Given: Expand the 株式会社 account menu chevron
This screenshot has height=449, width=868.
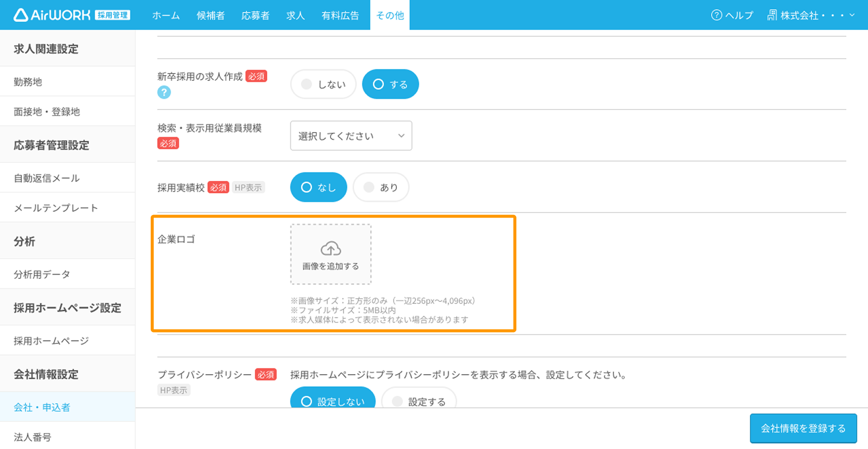Looking at the screenshot, I should (x=852, y=15).
